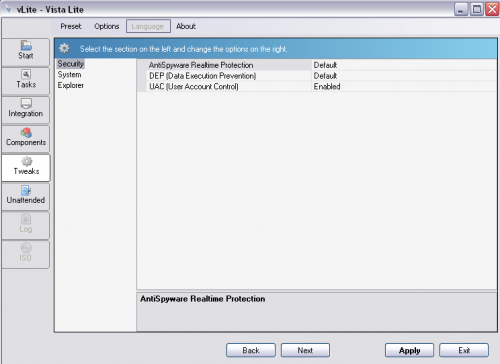Select the AntiSpyware Realtime Protection row
500x364 pixels.
pyautogui.click(x=317, y=65)
